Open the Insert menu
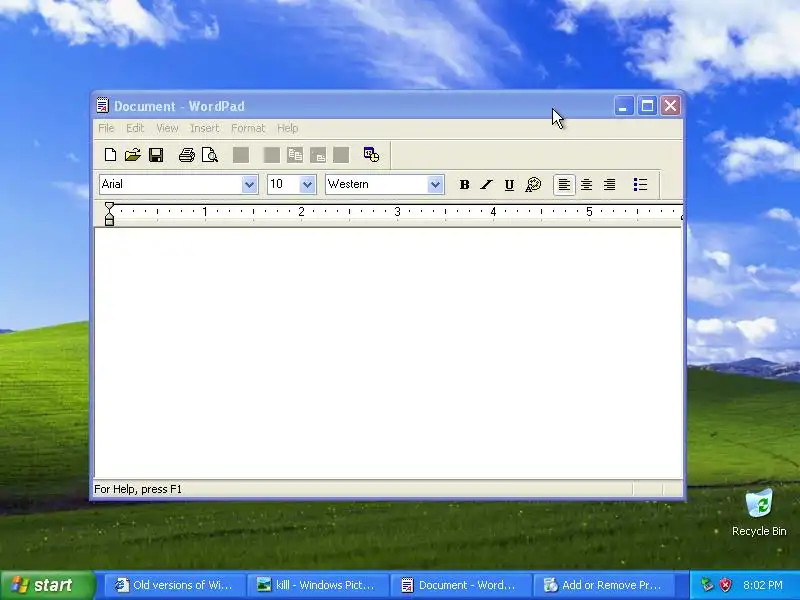The width and height of the screenshot is (800, 600). click(x=205, y=128)
